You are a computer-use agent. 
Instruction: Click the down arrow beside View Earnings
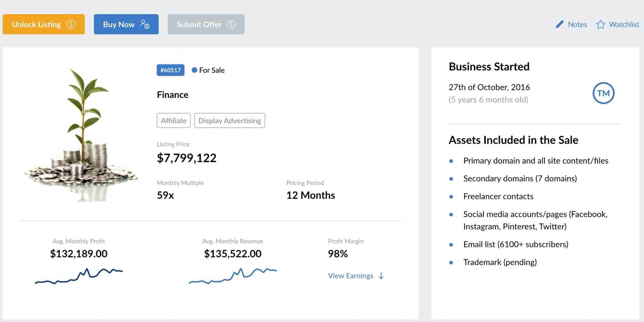tap(381, 276)
